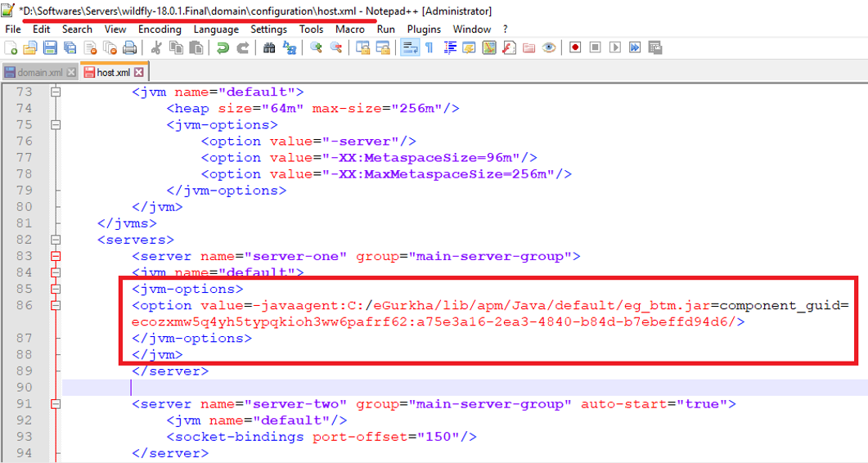Toggle the indent guide display
This screenshot has height=463, width=868.
tap(449, 47)
